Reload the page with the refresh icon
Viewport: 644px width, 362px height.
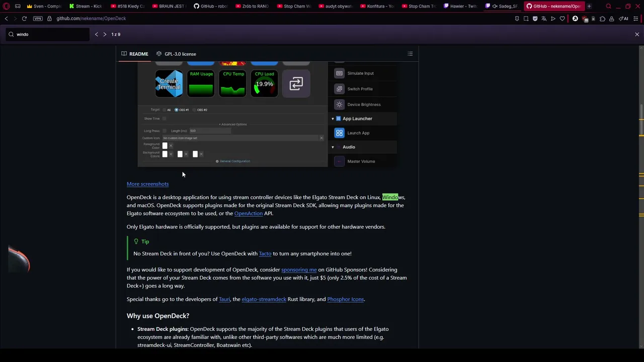tap(24, 19)
